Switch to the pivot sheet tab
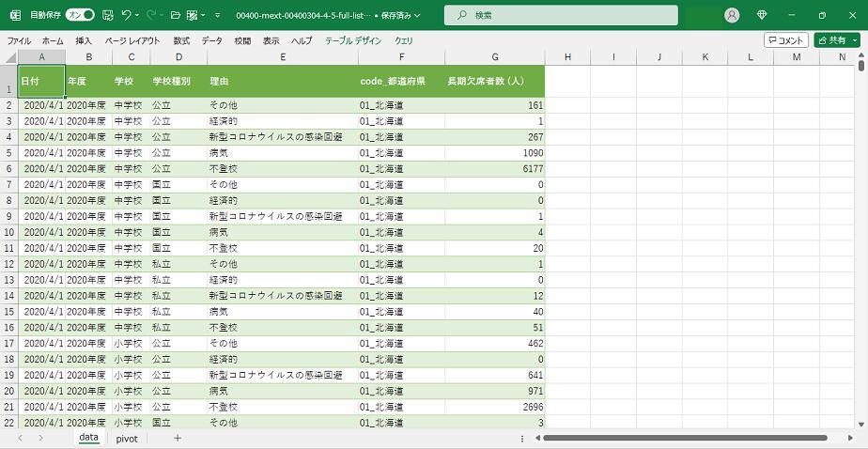The image size is (868, 449). tap(126, 439)
